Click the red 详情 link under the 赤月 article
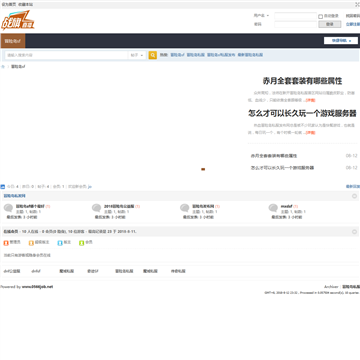The image size is (360, 360). point(311,100)
